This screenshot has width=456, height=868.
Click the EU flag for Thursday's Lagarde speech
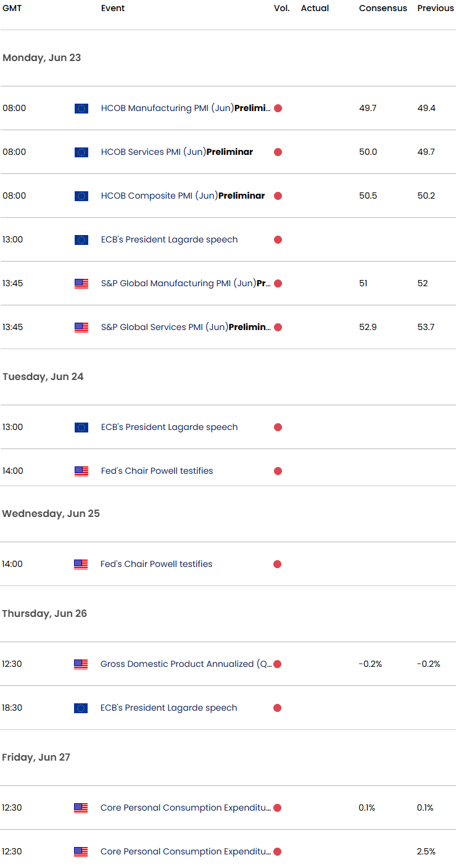(81, 708)
